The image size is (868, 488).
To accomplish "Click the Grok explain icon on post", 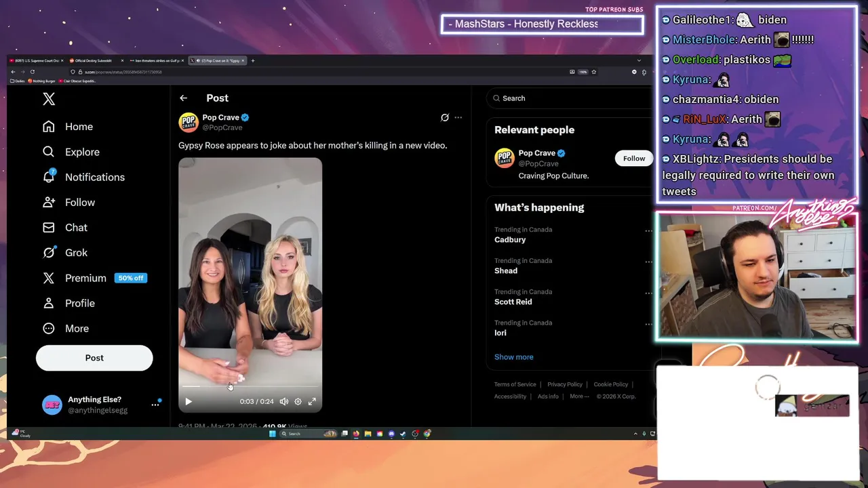I will coord(445,117).
